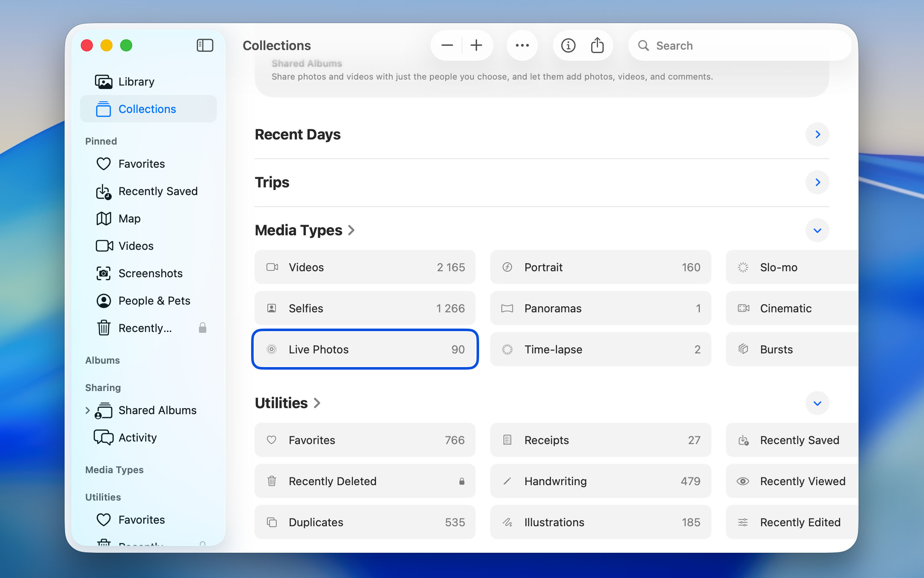
Task: Open the Bursts media type
Action: coord(792,349)
